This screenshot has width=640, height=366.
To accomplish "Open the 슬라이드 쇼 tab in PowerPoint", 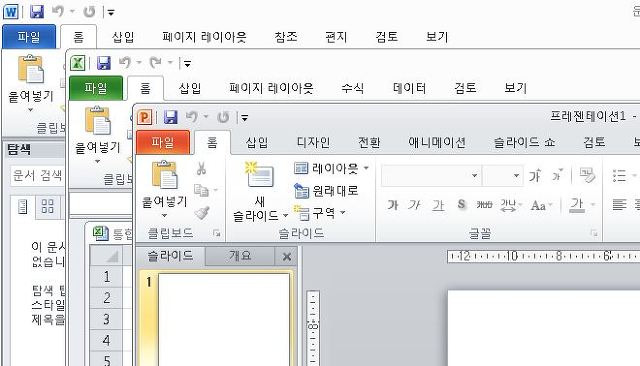I will pyautogui.click(x=524, y=142).
